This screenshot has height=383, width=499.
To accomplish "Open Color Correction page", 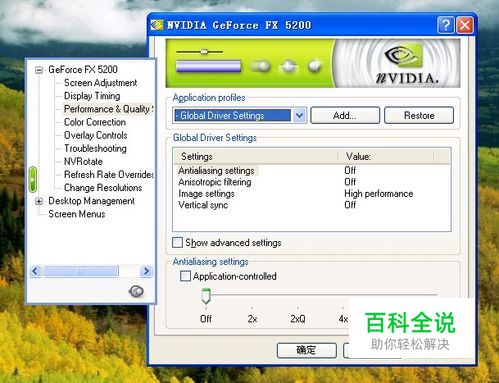I will 95,122.
